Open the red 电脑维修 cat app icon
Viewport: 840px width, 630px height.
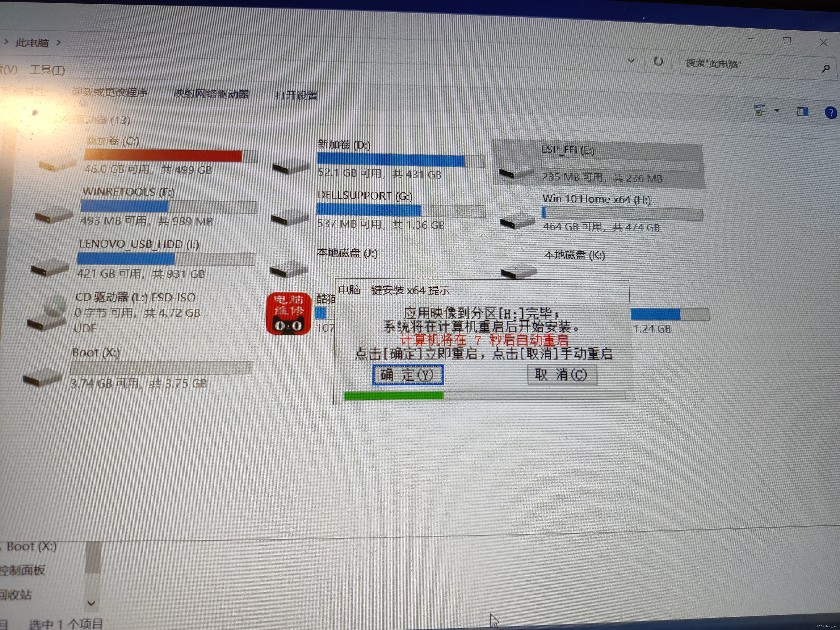click(x=289, y=313)
